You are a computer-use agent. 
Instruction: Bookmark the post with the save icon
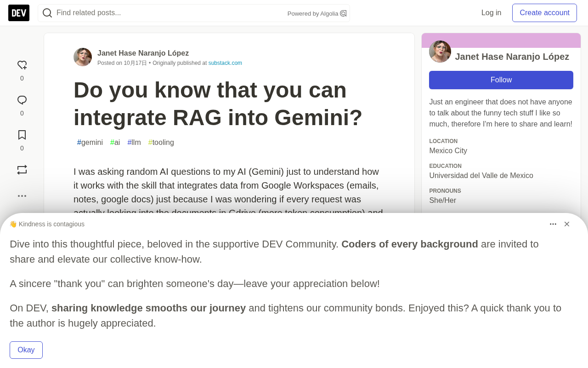pos(22,135)
